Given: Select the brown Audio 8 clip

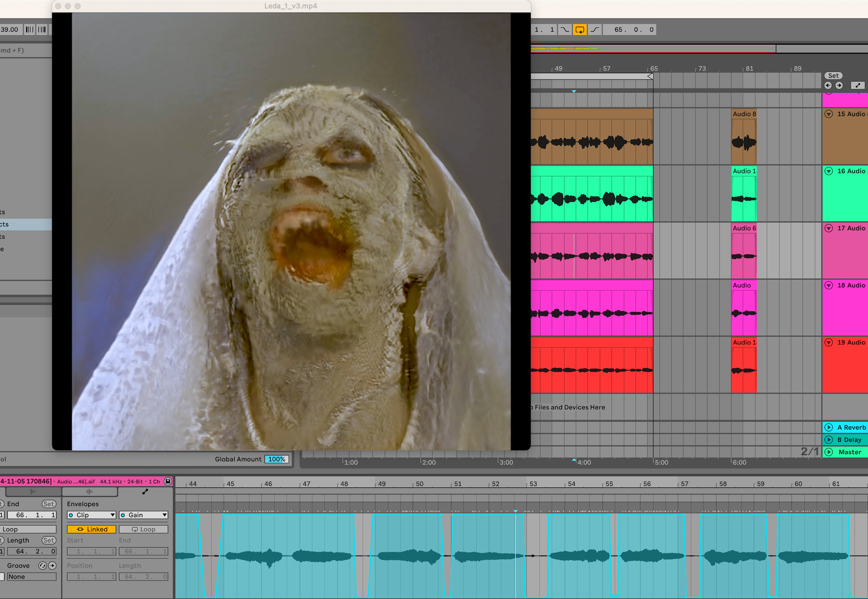Looking at the screenshot, I should tap(744, 137).
